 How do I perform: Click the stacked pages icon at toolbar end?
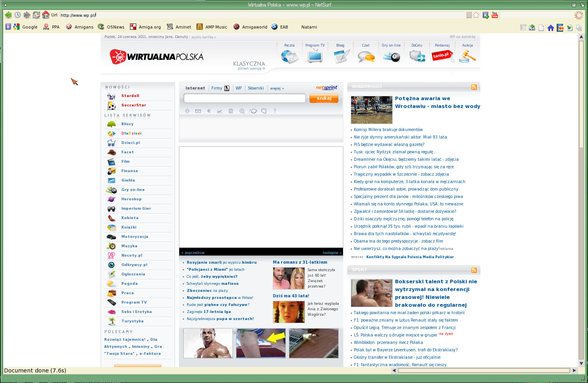point(579,28)
